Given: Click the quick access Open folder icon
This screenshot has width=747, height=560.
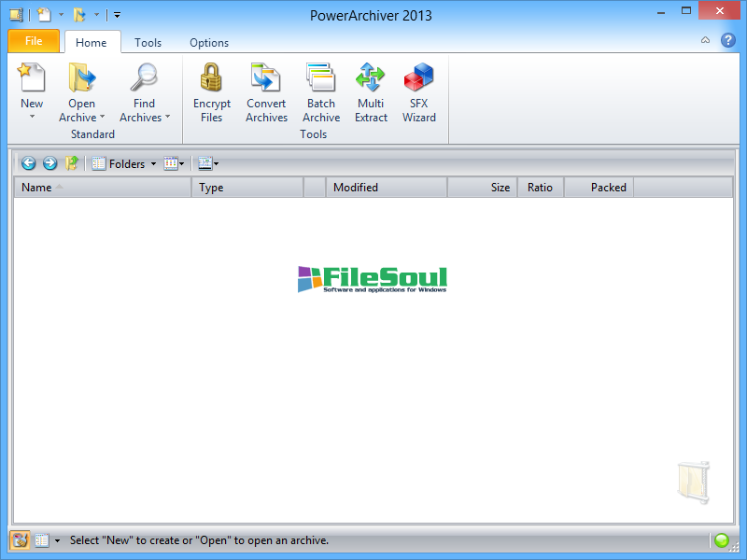Looking at the screenshot, I should 79,15.
